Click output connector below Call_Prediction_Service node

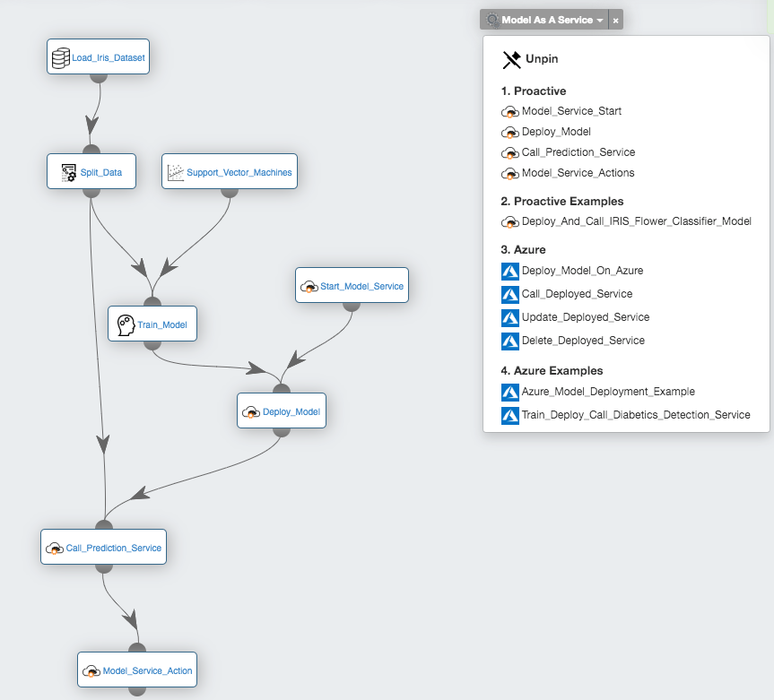pyautogui.click(x=104, y=568)
